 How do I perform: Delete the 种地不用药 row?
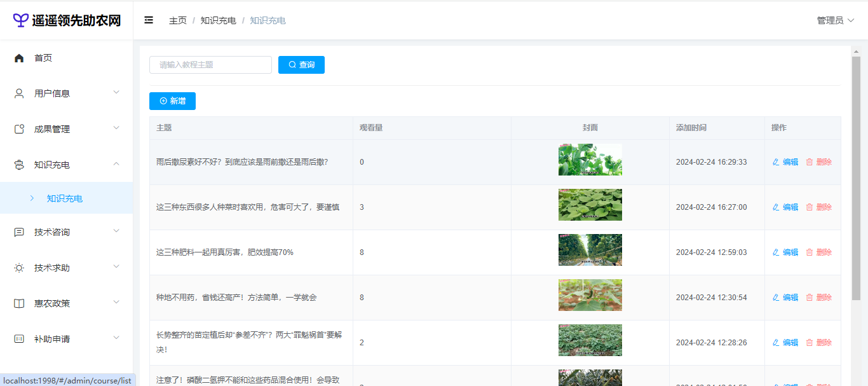[x=818, y=298]
